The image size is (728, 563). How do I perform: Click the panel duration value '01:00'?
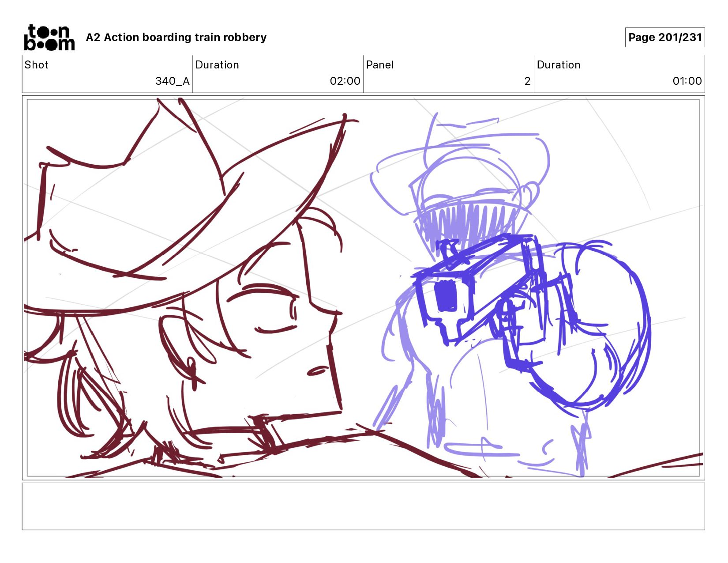click(687, 81)
